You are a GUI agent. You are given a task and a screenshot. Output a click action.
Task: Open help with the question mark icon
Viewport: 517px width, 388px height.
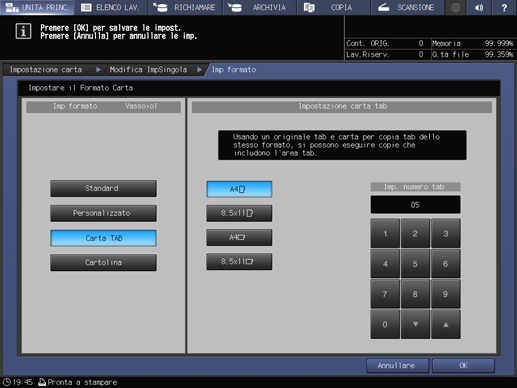pyautogui.click(x=504, y=7)
